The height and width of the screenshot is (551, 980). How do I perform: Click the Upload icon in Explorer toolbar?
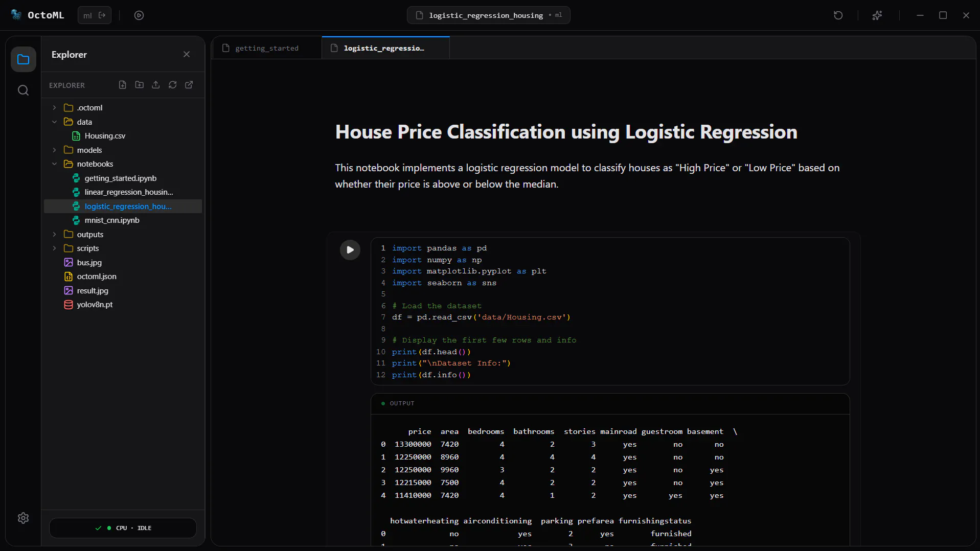156,85
